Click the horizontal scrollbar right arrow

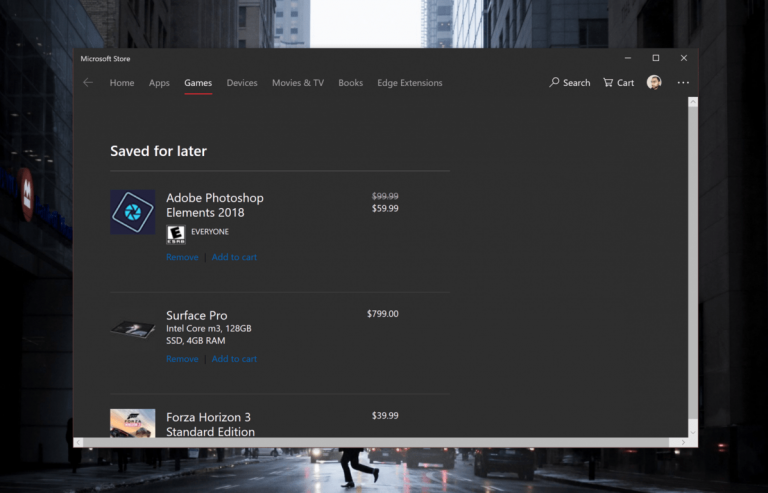(x=683, y=442)
